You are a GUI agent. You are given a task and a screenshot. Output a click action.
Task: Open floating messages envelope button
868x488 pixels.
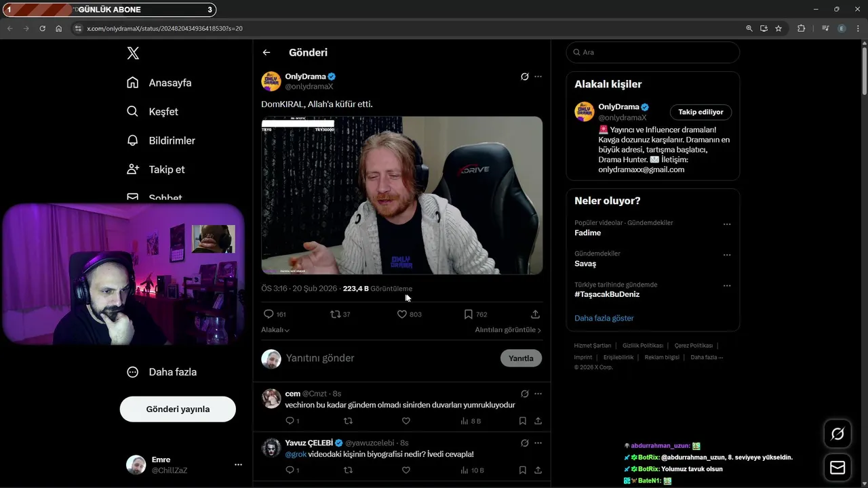click(x=837, y=468)
